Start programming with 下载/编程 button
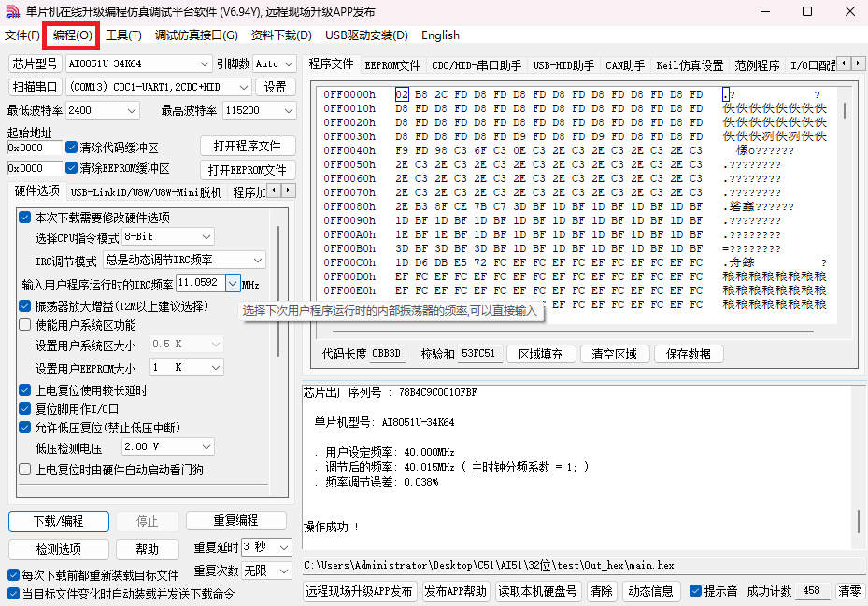 pyautogui.click(x=59, y=521)
